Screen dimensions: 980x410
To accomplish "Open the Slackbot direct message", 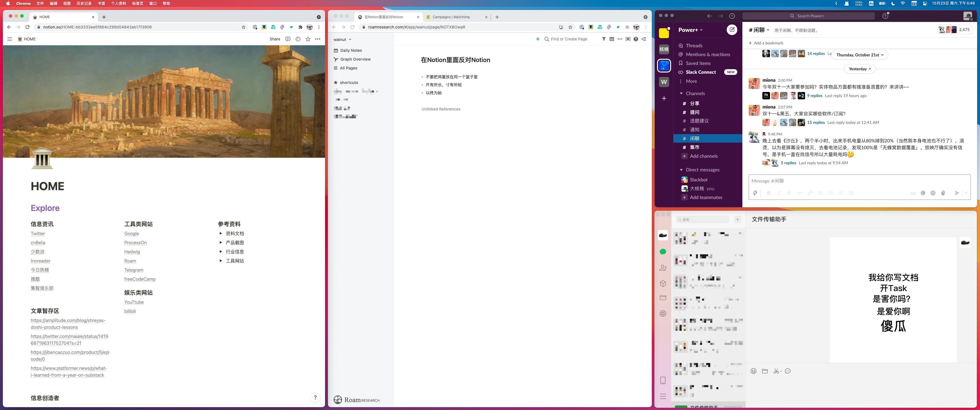I will click(694, 180).
